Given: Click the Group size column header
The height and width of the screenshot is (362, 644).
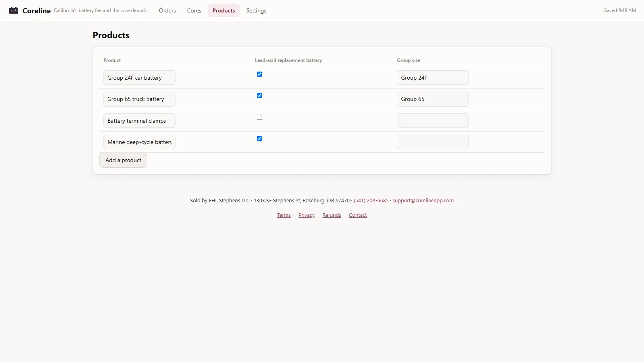Looking at the screenshot, I should (x=409, y=60).
